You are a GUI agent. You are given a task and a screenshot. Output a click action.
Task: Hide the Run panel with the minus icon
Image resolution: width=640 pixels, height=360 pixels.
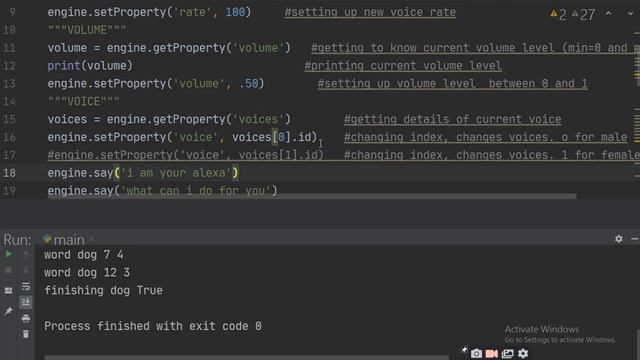coord(635,239)
